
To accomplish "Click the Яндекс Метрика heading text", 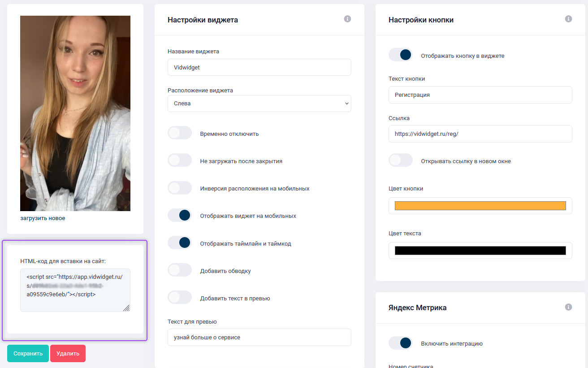I will click(x=417, y=308).
